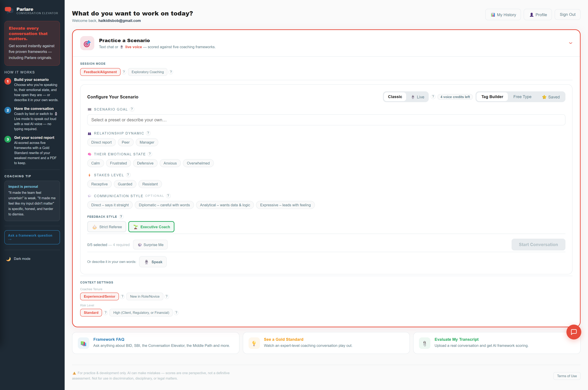Image resolution: width=588 pixels, height=390 pixels.
Task: Click the Start Conversation button
Action: [x=538, y=245]
